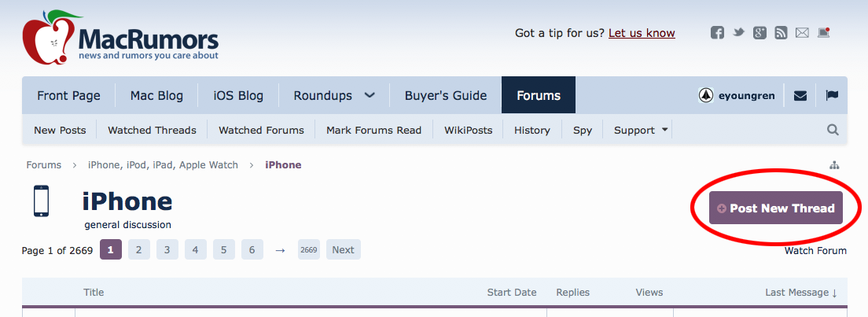Expand the Roundups dropdown chevron

coord(370,95)
